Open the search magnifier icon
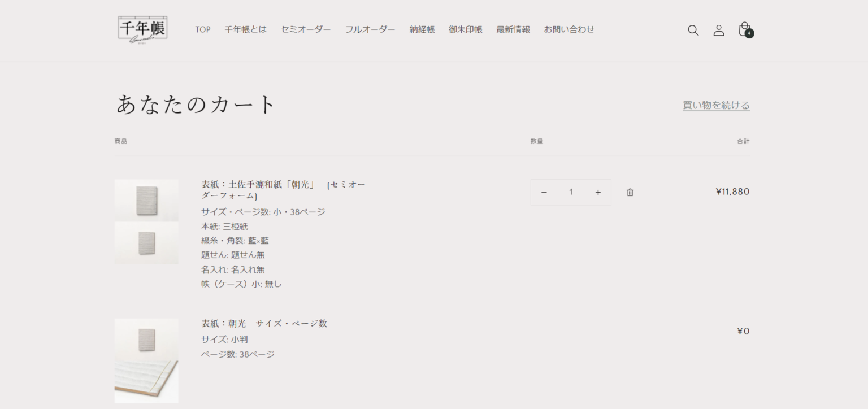The image size is (868, 409). 693,31
